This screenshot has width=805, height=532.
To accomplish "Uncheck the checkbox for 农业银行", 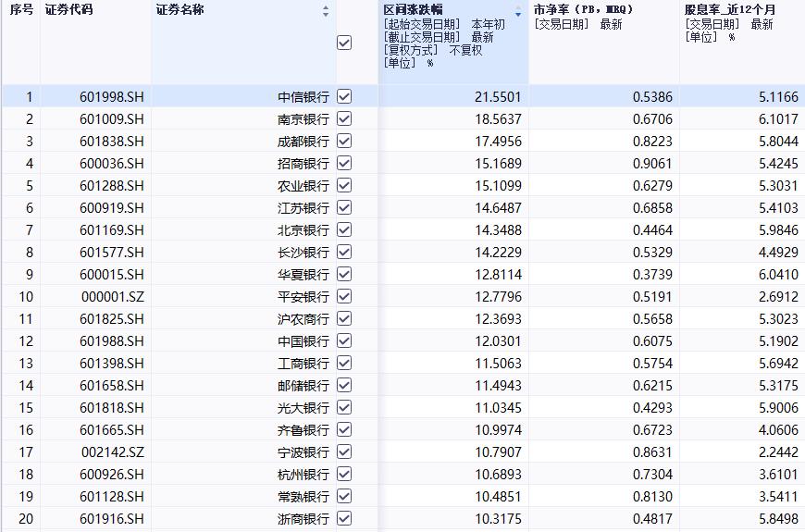I will click(344, 185).
